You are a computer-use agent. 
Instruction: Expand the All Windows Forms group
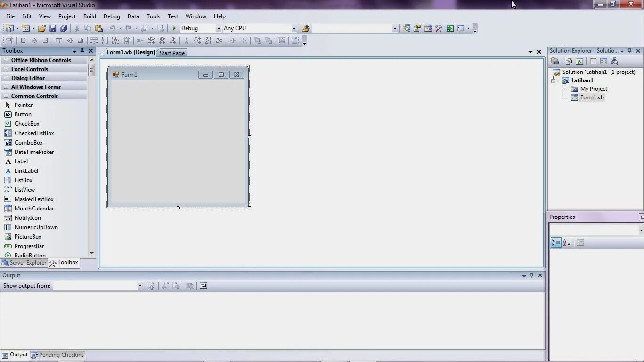pyautogui.click(x=6, y=87)
